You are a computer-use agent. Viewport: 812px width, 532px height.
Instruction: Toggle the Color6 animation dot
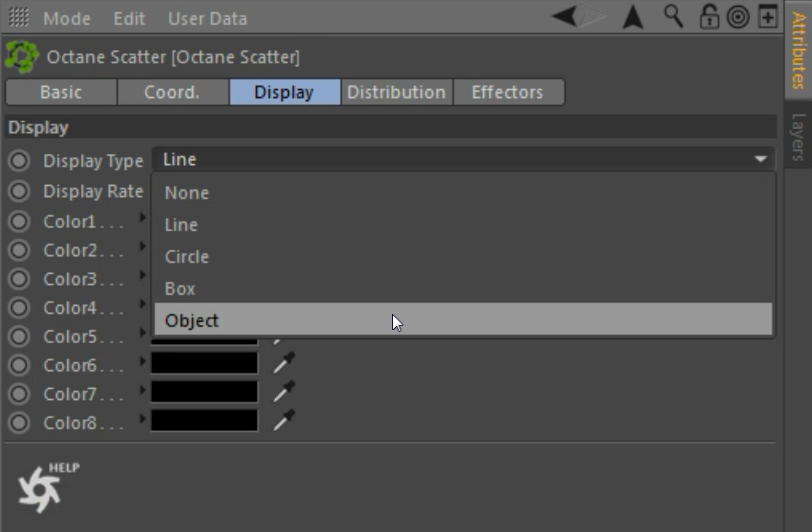pyautogui.click(x=19, y=365)
